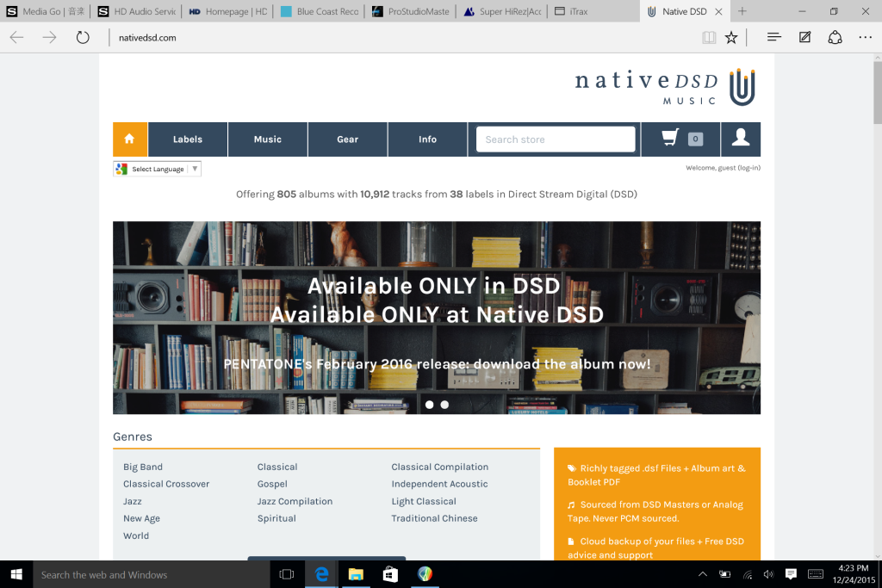Open the Classical Crossover genre

(x=166, y=484)
